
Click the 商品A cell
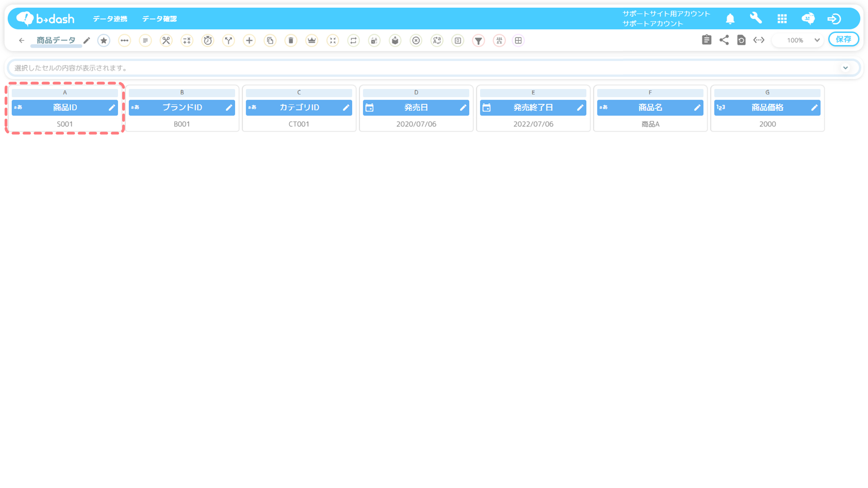click(650, 124)
